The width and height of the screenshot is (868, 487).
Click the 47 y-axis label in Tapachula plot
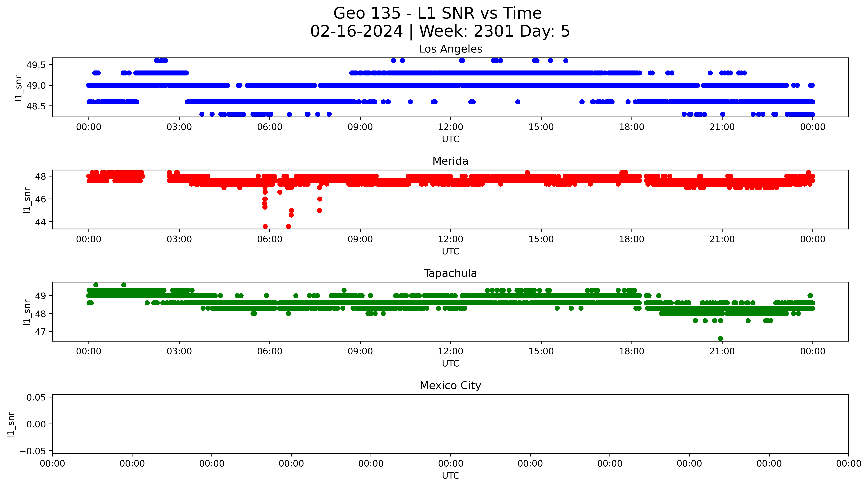tap(40, 332)
